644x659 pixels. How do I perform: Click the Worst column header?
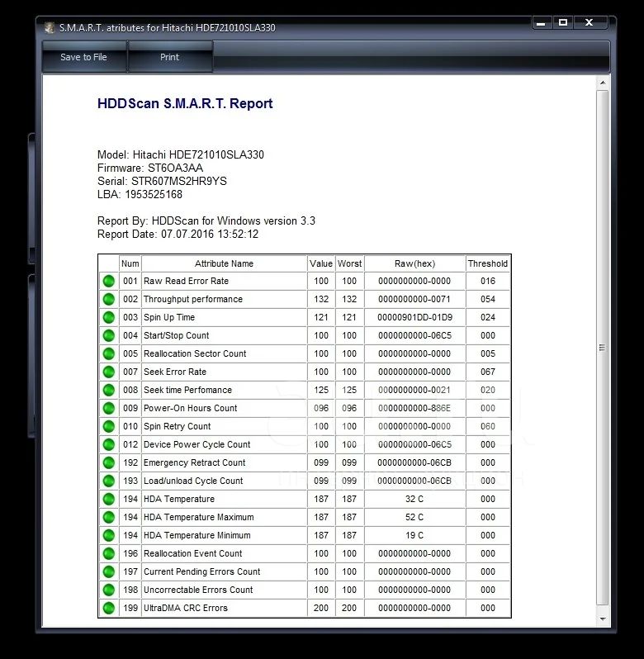pyautogui.click(x=349, y=263)
